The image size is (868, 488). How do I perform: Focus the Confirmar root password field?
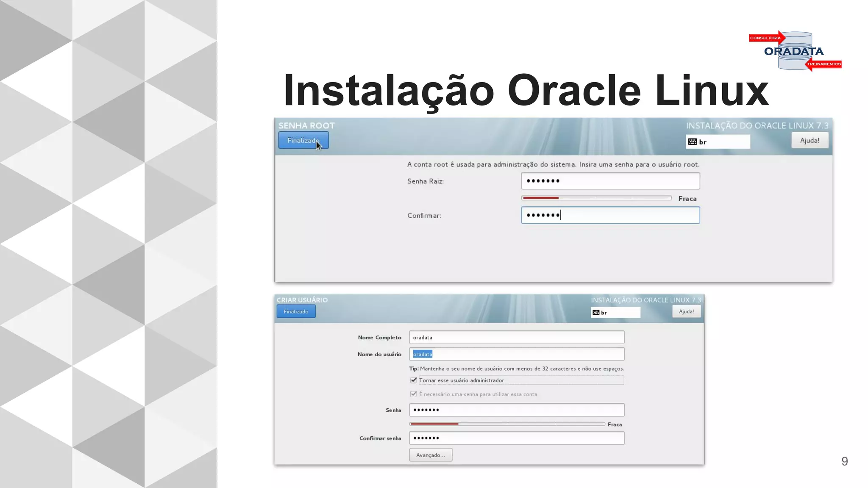pyautogui.click(x=610, y=215)
